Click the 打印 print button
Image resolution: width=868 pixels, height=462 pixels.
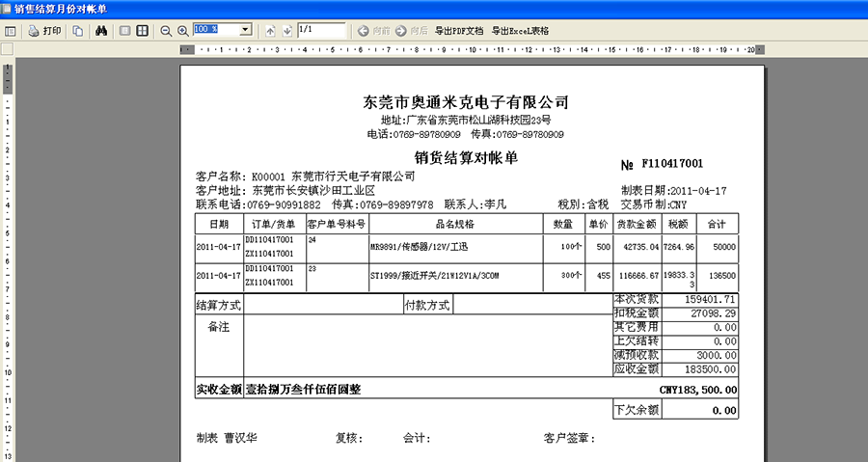44,31
